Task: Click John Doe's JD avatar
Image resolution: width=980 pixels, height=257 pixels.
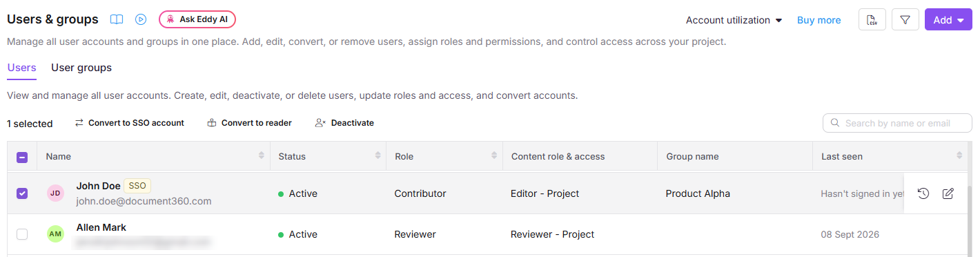Action: (x=55, y=193)
